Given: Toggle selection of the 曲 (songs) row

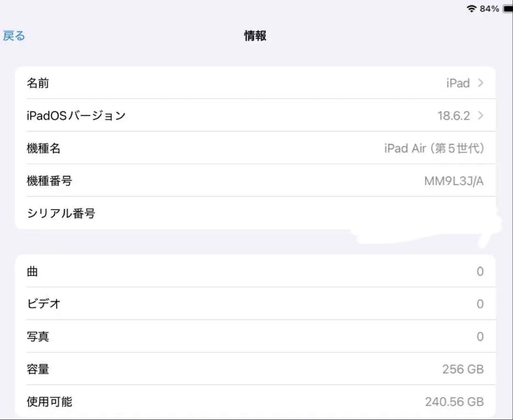Looking at the screenshot, I should (x=256, y=271).
